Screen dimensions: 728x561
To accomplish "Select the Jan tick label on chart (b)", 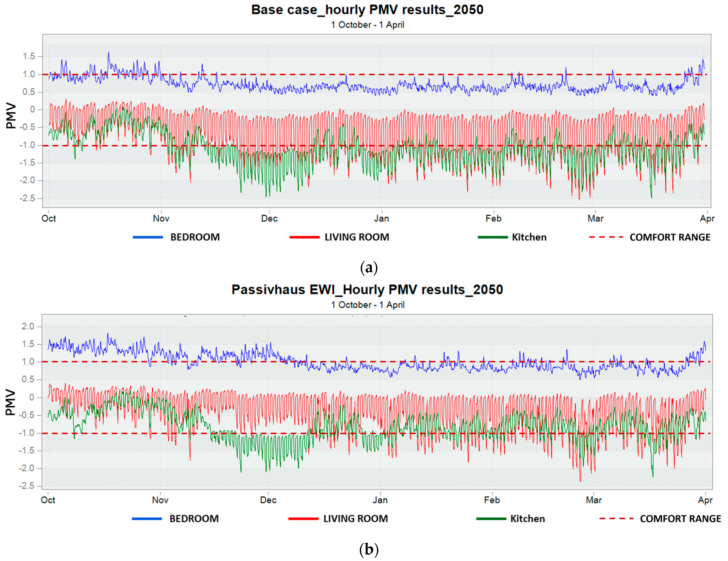I will pyautogui.click(x=380, y=500).
